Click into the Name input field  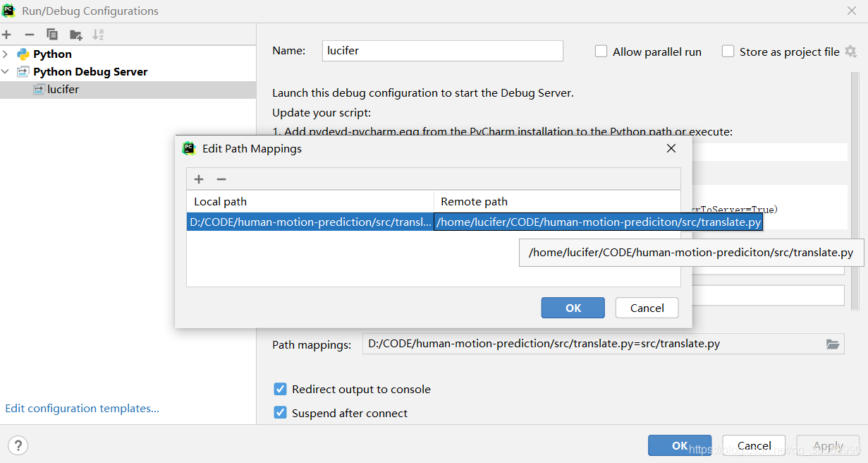click(x=442, y=51)
